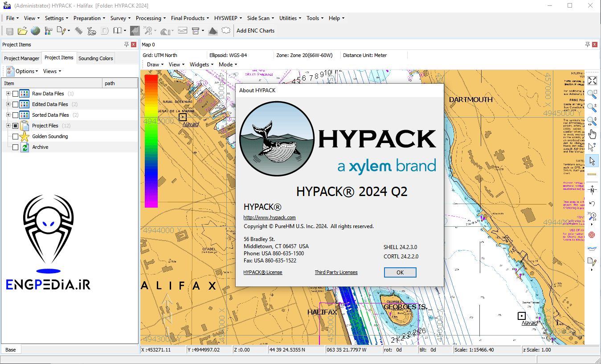601x364 pixels.
Task: Expand the Edited Data Files tree node
Action: pos(8,104)
